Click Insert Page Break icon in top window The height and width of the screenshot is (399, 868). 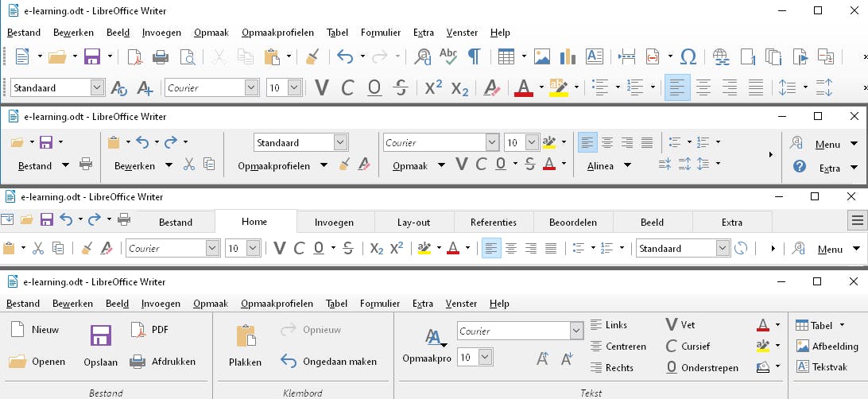(626, 56)
